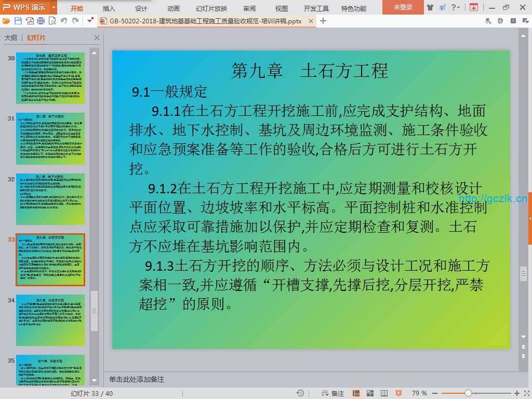
Task: Switch to Reading view icon
Action: (384, 393)
